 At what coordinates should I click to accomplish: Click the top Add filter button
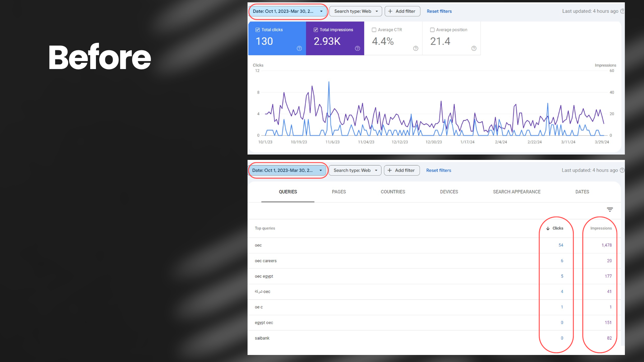click(402, 11)
